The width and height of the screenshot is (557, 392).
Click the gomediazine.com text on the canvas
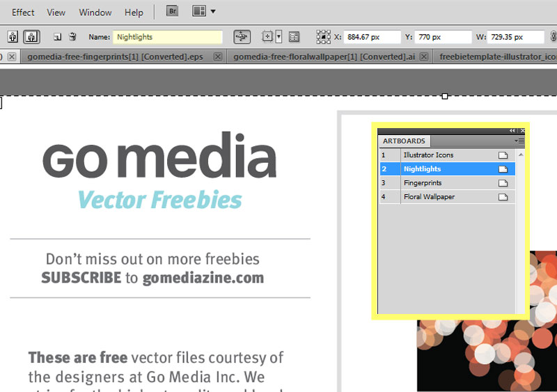pyautogui.click(x=203, y=278)
